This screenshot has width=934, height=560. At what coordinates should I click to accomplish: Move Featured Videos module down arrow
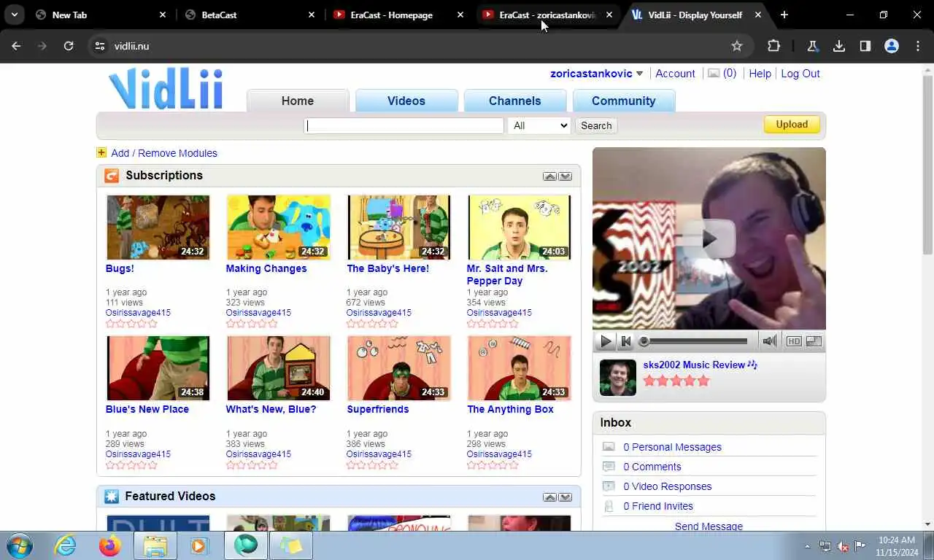[565, 497]
